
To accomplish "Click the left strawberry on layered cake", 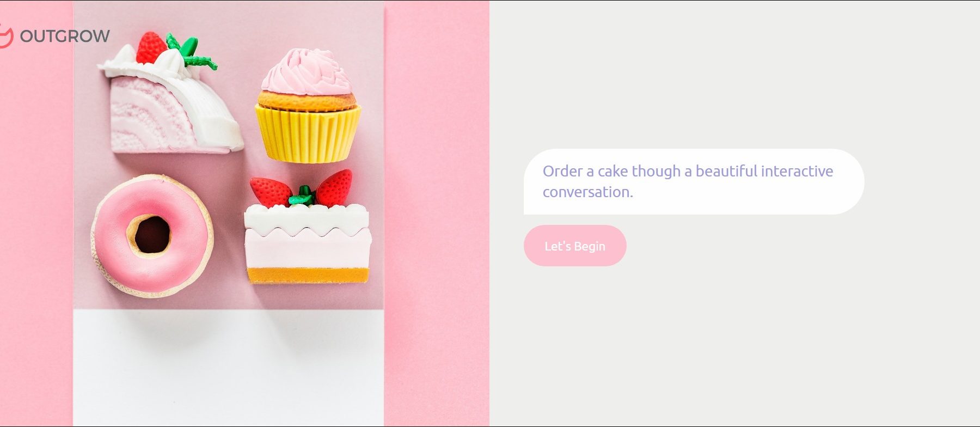I will point(269,191).
